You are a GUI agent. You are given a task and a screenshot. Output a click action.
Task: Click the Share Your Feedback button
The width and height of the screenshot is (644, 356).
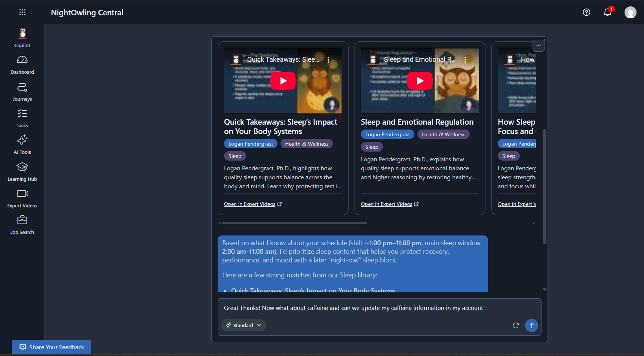click(52, 347)
